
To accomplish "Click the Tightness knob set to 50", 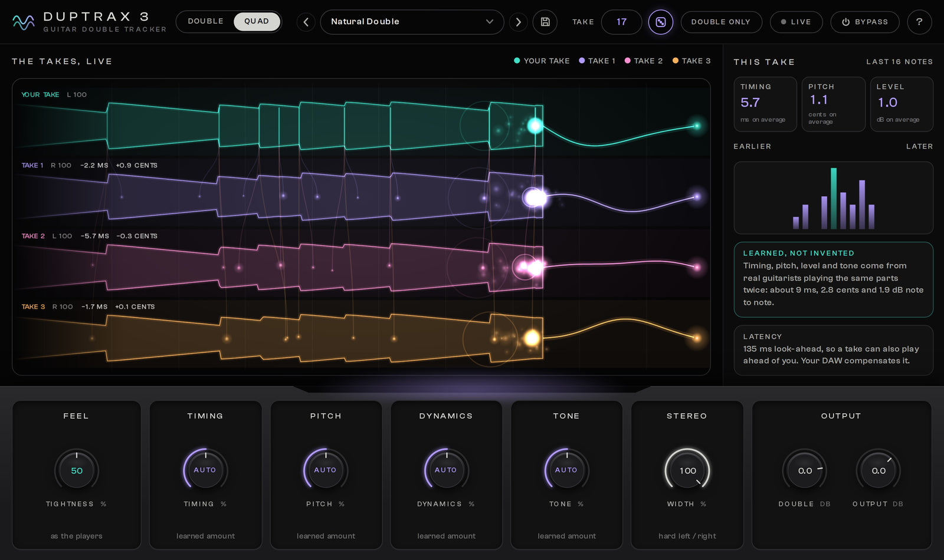I will [77, 470].
